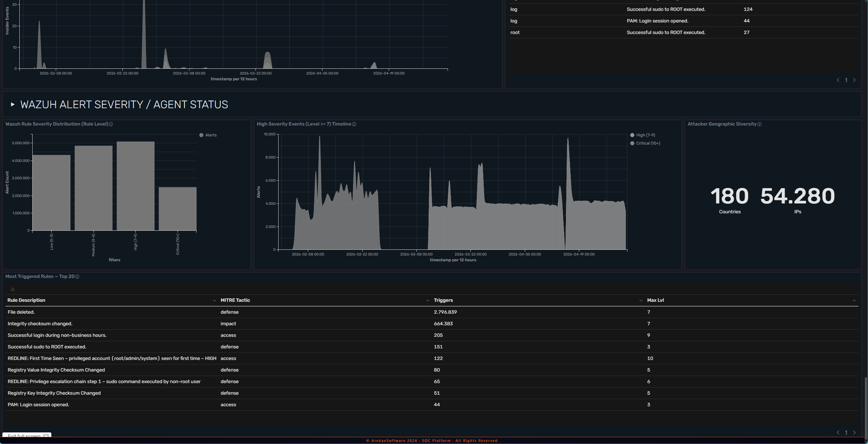Image resolution: width=868 pixels, height=444 pixels.
Task: Go to next page in Most Triggered Rules
Action: (854, 432)
